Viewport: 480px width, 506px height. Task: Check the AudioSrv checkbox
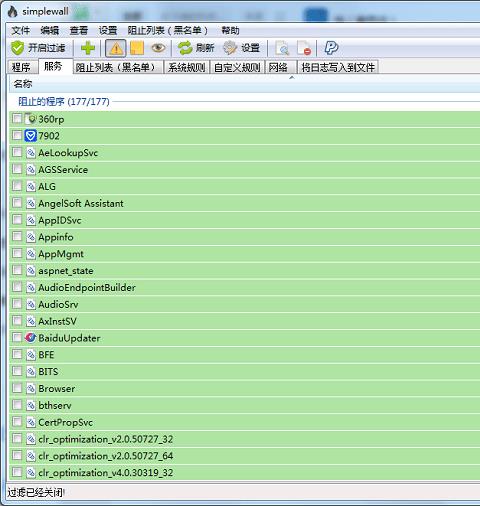click(x=17, y=304)
